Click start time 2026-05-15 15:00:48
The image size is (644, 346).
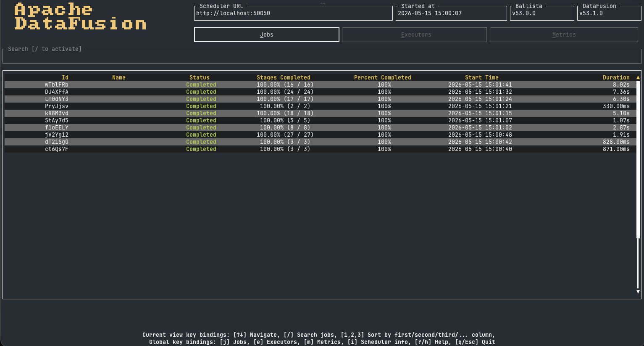(x=480, y=135)
